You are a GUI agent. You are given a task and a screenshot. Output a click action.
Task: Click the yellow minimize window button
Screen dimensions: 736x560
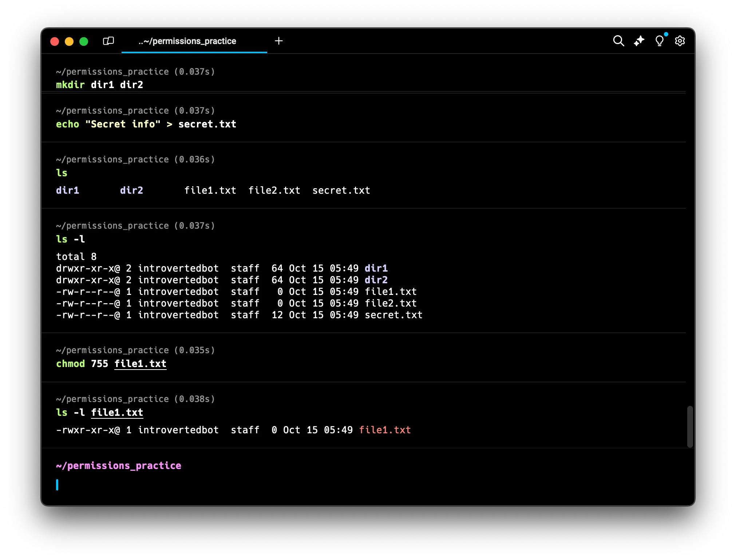coord(69,42)
